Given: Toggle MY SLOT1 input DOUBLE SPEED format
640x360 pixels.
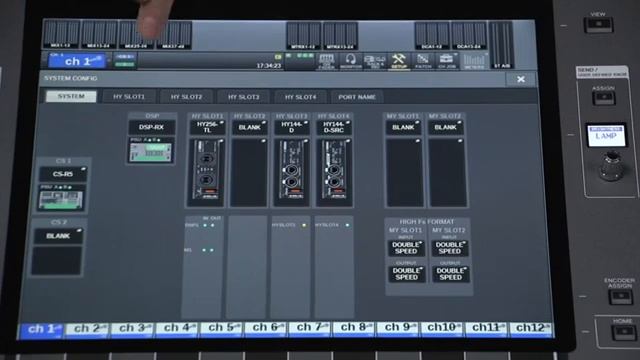Looking at the screenshot, I should [406, 248].
